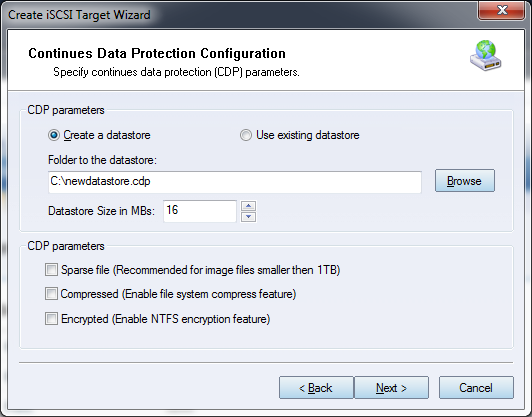The height and width of the screenshot is (417, 532).
Task: Click the Datastore Size value field
Action: (x=200, y=211)
